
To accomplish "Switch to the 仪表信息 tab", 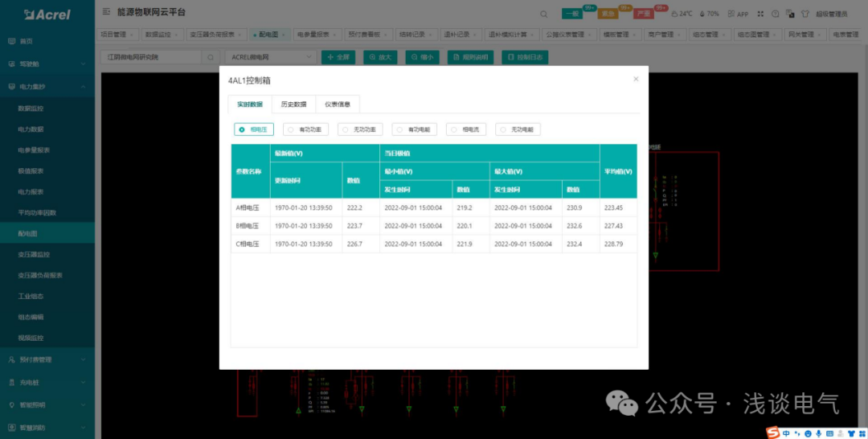I will coord(337,104).
